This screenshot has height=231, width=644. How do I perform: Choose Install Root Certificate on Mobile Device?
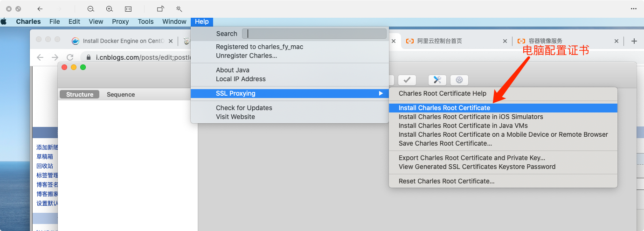[x=503, y=134]
